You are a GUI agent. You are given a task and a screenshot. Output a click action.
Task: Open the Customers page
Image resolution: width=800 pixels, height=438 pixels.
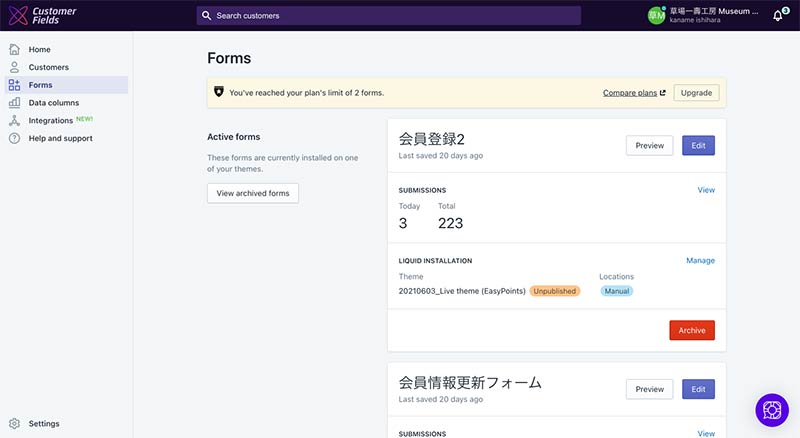pyautogui.click(x=48, y=67)
